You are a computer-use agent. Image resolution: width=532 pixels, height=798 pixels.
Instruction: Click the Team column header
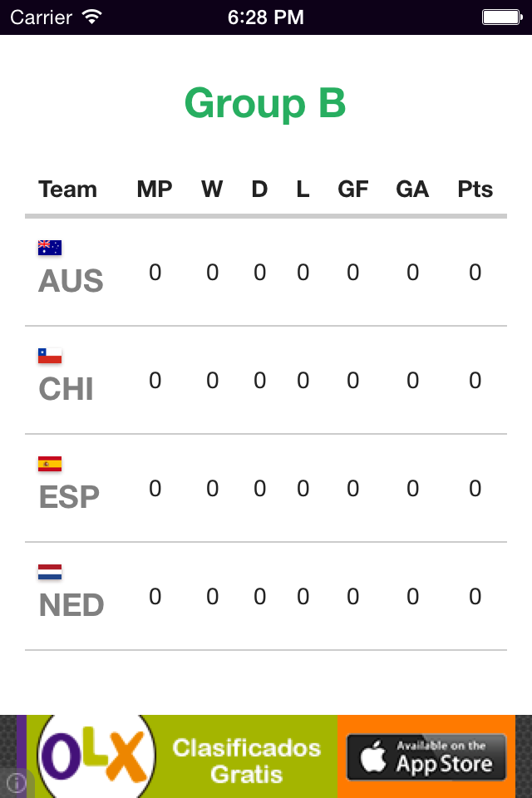[x=67, y=190]
